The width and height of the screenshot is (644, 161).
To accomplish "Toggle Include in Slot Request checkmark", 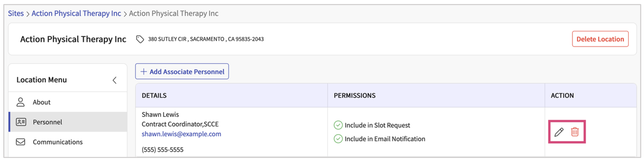I will tap(338, 125).
